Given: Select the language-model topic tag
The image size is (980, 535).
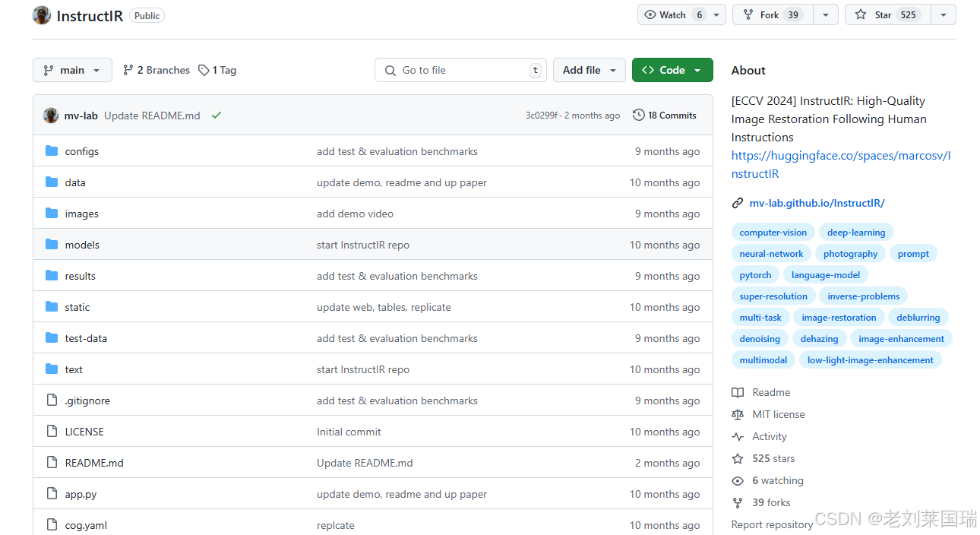Looking at the screenshot, I should pos(826,275).
